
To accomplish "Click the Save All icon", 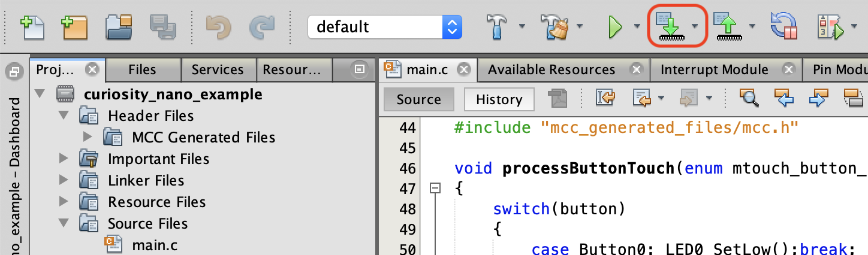I will click(x=162, y=27).
